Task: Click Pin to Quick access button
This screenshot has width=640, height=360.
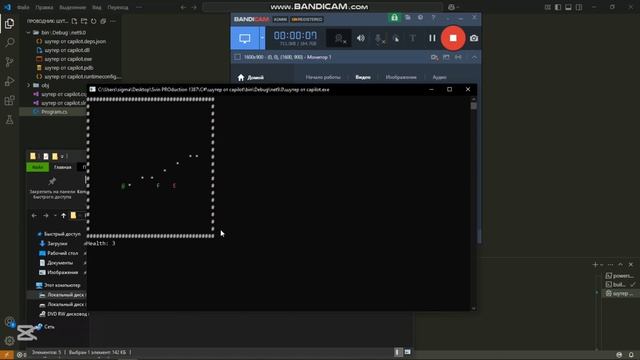Action: coord(52,188)
